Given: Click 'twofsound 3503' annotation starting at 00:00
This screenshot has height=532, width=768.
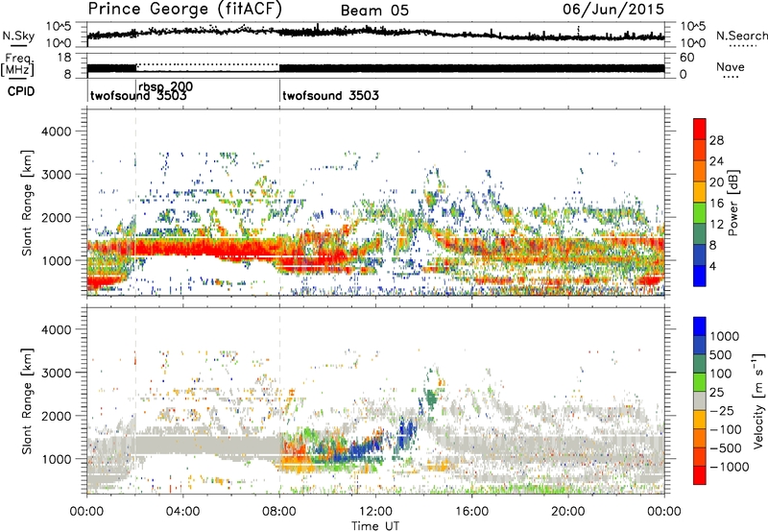Looking at the screenshot, I should (x=138, y=96).
